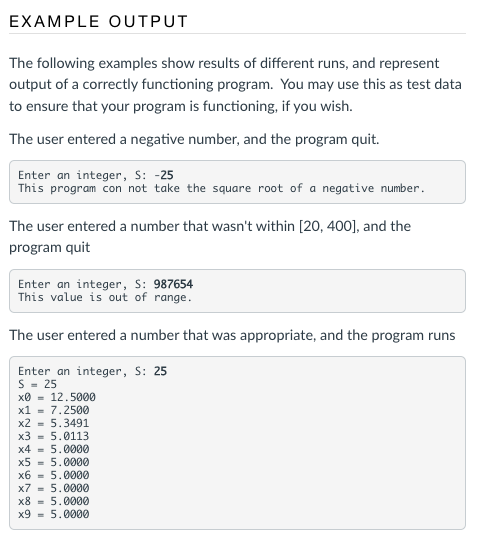
Task: Click the 'program quit' continuation text line
Action: pyautogui.click(x=49, y=247)
